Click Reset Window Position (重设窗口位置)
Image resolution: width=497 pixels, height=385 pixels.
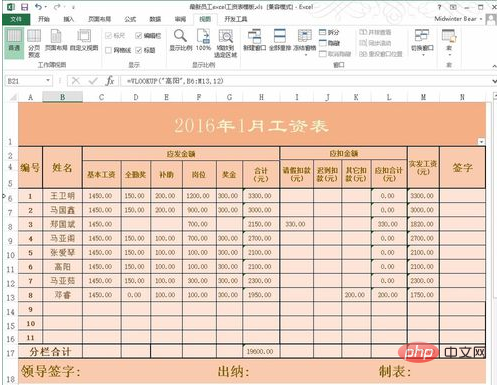click(x=381, y=54)
